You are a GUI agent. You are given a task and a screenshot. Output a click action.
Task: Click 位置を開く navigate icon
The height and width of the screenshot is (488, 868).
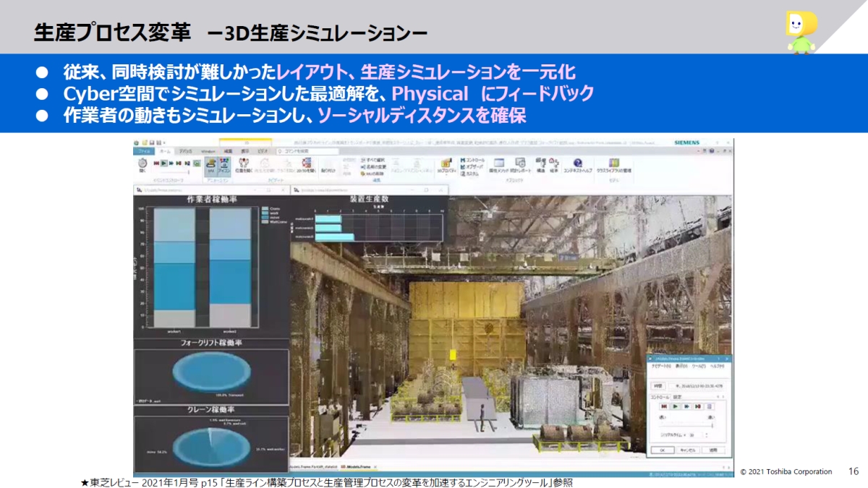tap(242, 166)
